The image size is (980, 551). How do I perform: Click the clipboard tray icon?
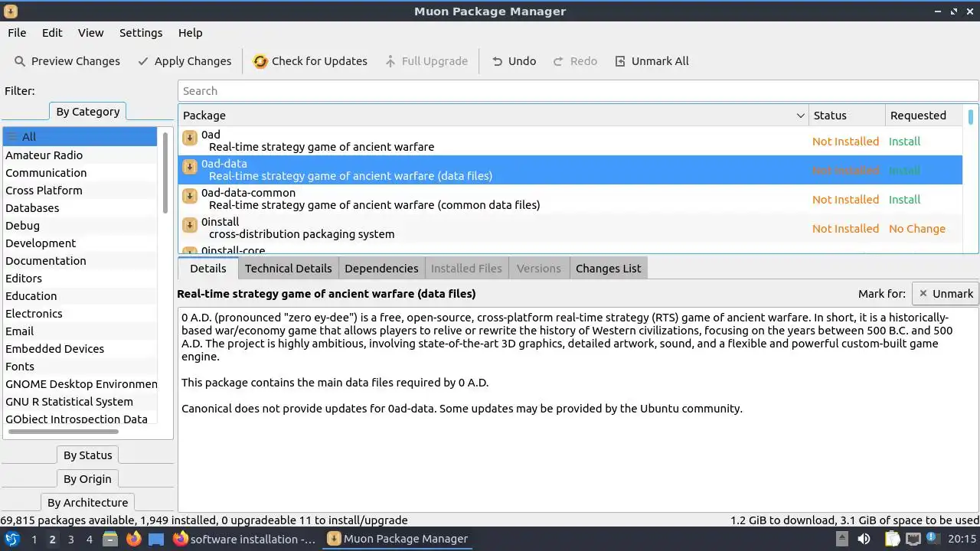pyautogui.click(x=892, y=539)
